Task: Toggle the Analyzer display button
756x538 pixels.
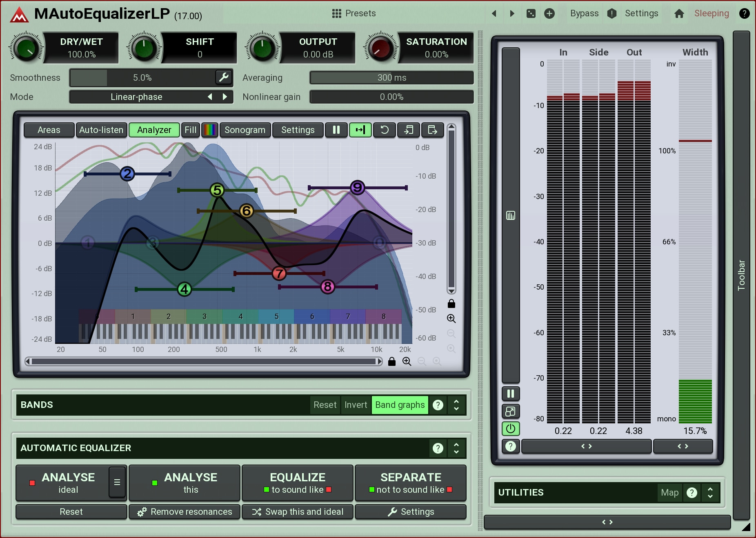Action: pos(154,130)
